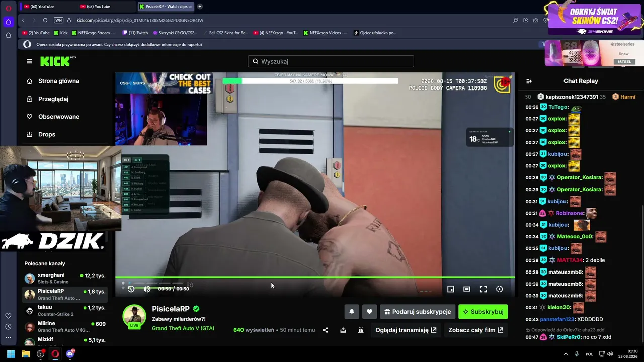Click the PisicelaRP channel name

[171, 309]
